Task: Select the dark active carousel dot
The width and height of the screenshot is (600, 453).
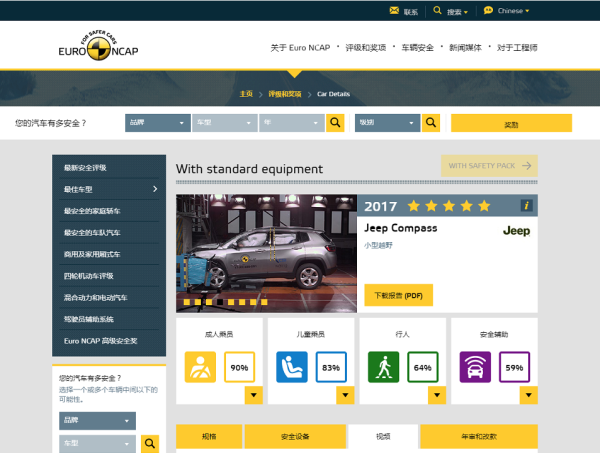Action: (220, 302)
